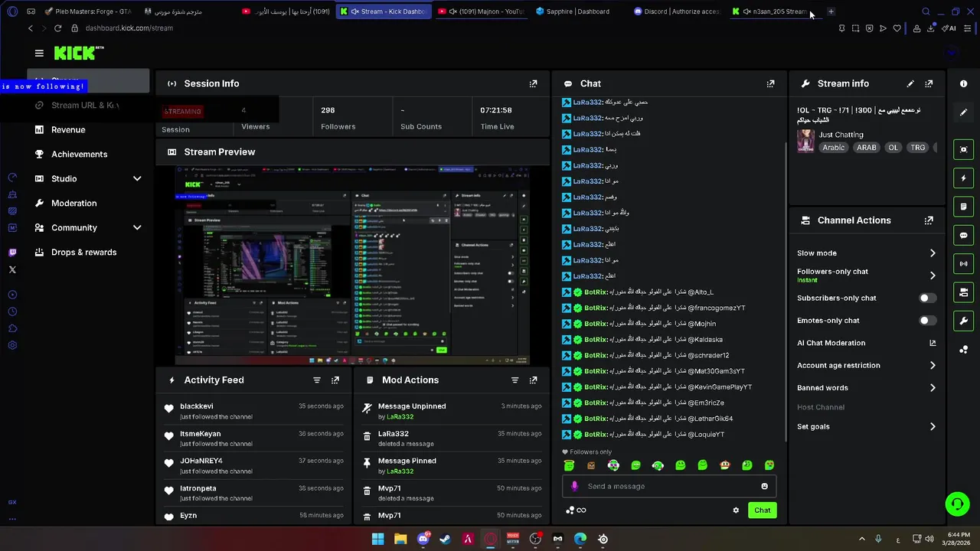Click the bubbles icon at right rail bottom
The image size is (980, 551).
(x=963, y=350)
